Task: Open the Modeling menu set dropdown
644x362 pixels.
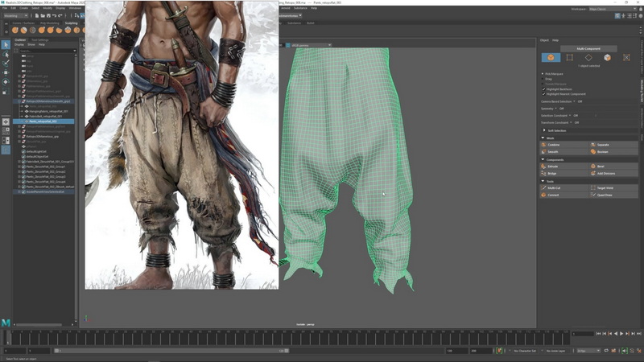Action: pyautogui.click(x=15, y=15)
